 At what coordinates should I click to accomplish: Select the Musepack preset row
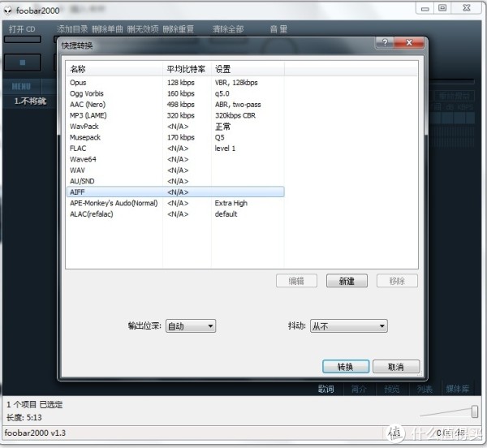pyautogui.click(x=175, y=137)
